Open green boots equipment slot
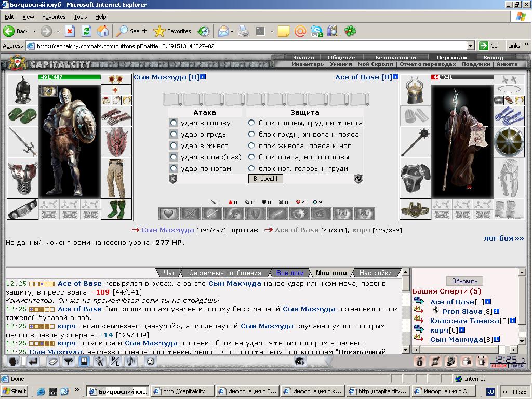Viewport: 532px width, 399px height. 116,209
